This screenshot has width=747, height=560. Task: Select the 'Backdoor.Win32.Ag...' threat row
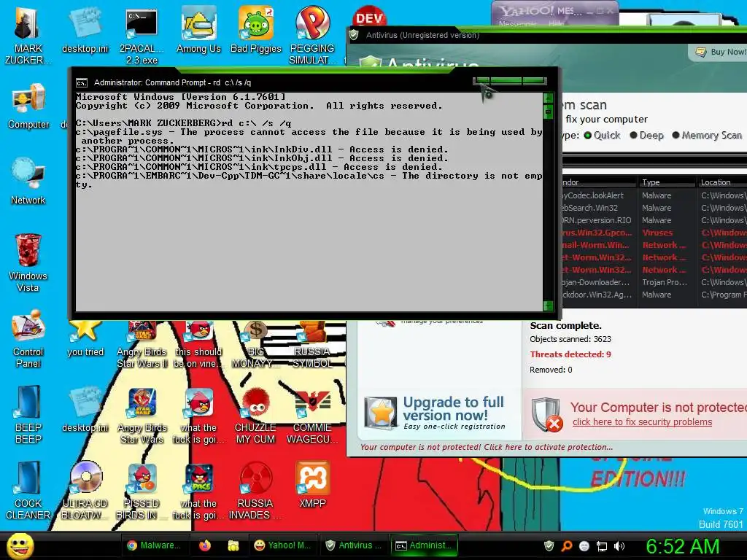[654, 295]
